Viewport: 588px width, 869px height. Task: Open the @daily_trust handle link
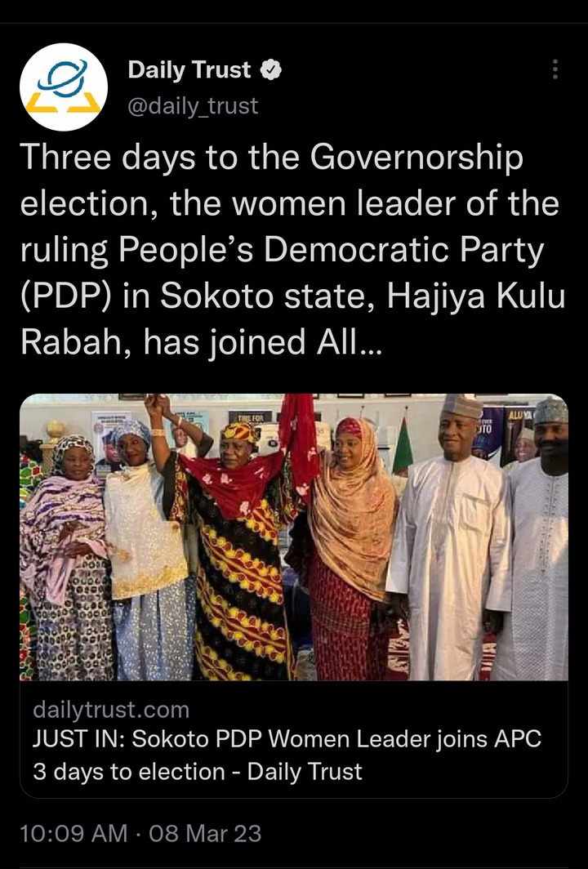[193, 105]
